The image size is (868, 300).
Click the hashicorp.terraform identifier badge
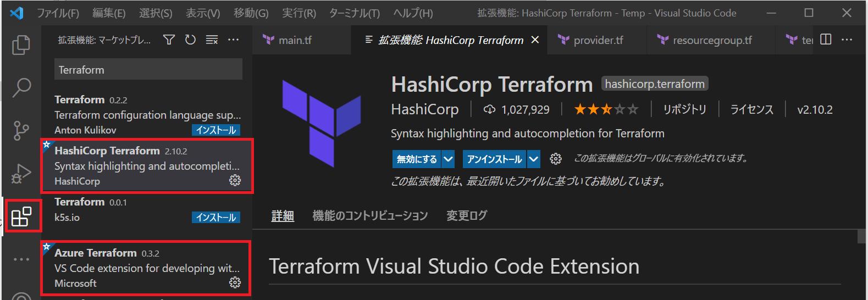655,84
